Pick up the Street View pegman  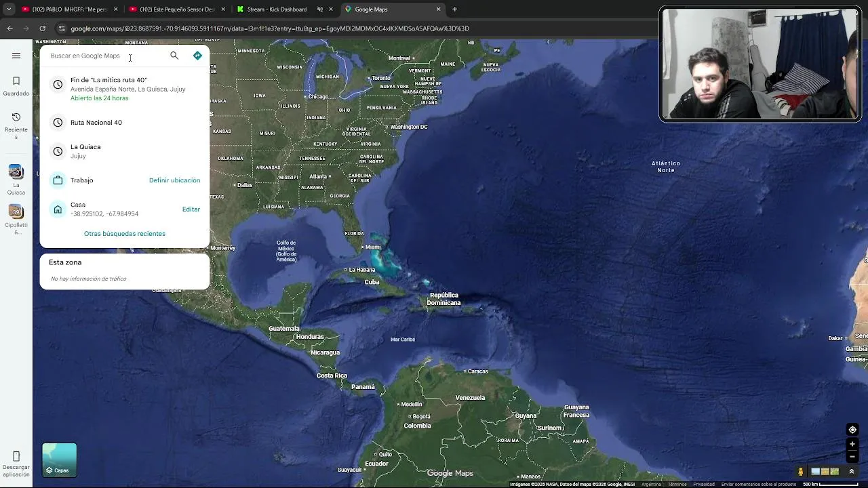click(x=801, y=472)
